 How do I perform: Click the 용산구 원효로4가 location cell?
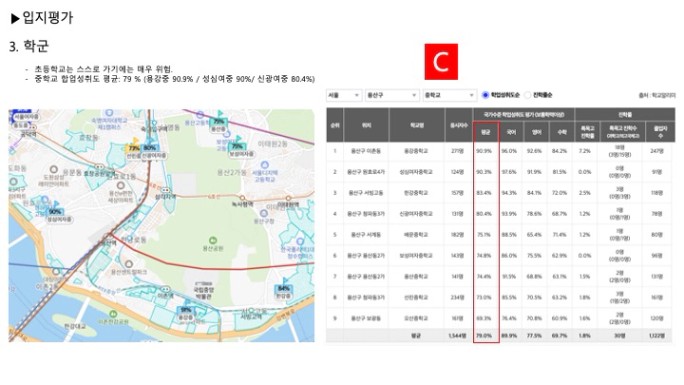366,172
